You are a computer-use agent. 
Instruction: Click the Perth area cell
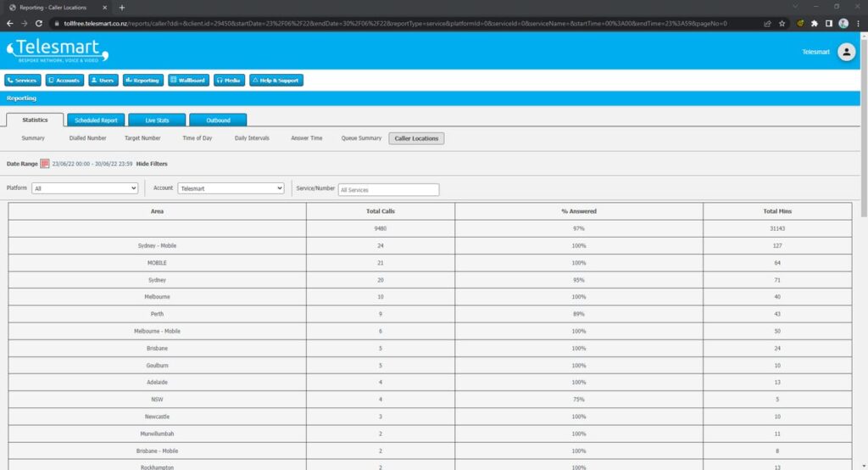pos(157,314)
